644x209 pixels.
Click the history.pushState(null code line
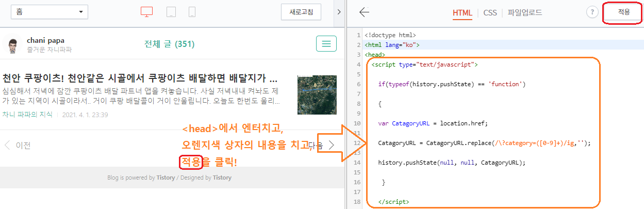(x=451, y=163)
